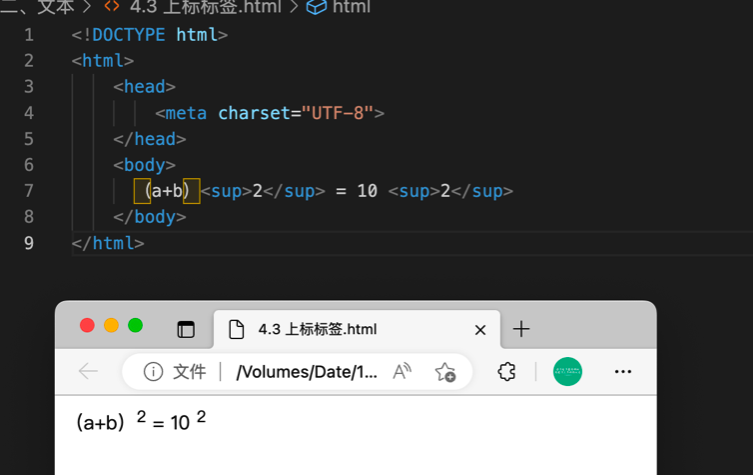Click the rendered (a+b) text in page

click(100, 423)
